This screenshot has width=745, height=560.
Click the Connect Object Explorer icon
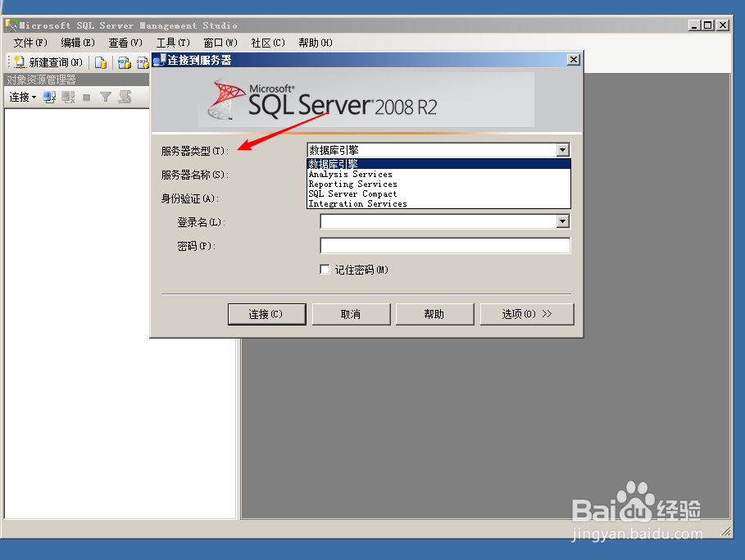click(49, 98)
